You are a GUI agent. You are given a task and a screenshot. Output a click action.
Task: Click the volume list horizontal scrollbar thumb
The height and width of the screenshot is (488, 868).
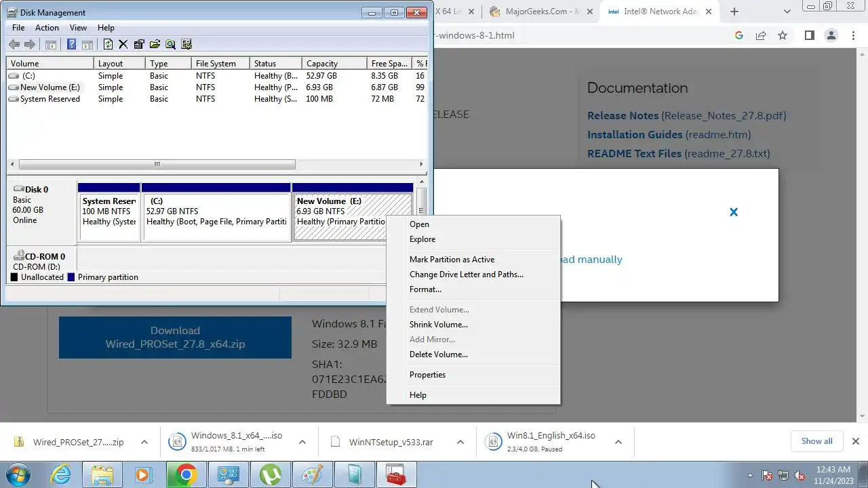point(157,164)
